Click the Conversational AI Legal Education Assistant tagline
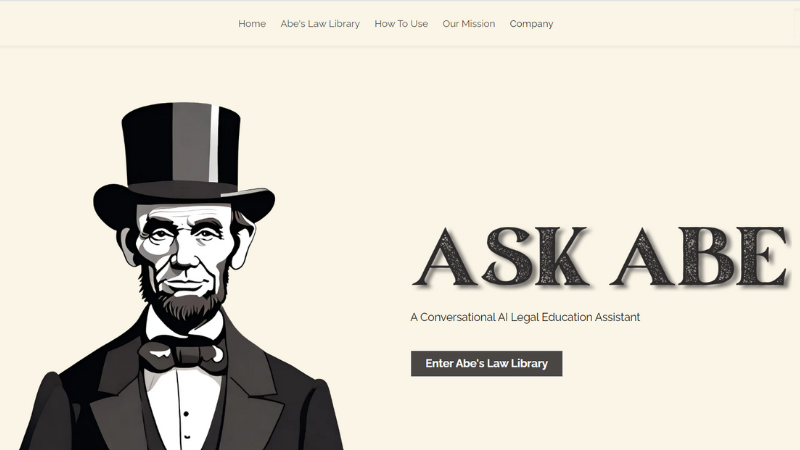The width and height of the screenshot is (800, 450). [x=525, y=317]
